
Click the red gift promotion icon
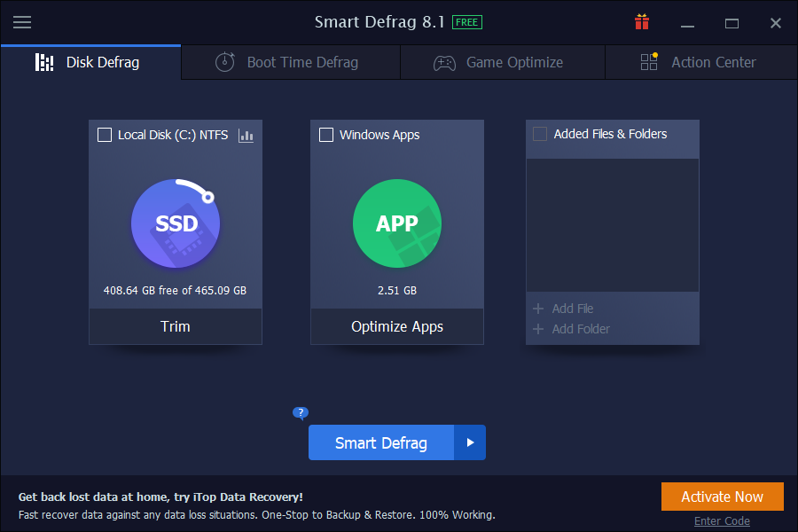click(642, 21)
